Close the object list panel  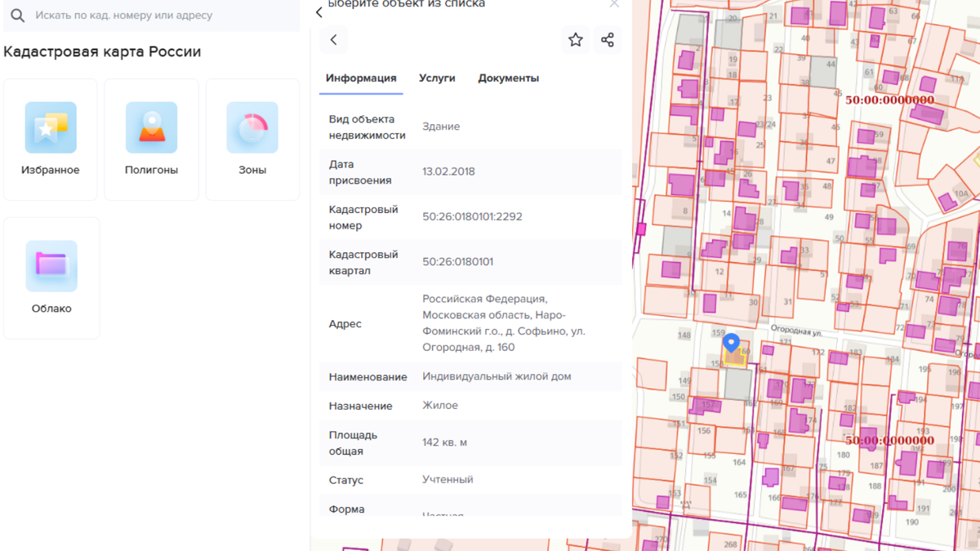coord(614,4)
